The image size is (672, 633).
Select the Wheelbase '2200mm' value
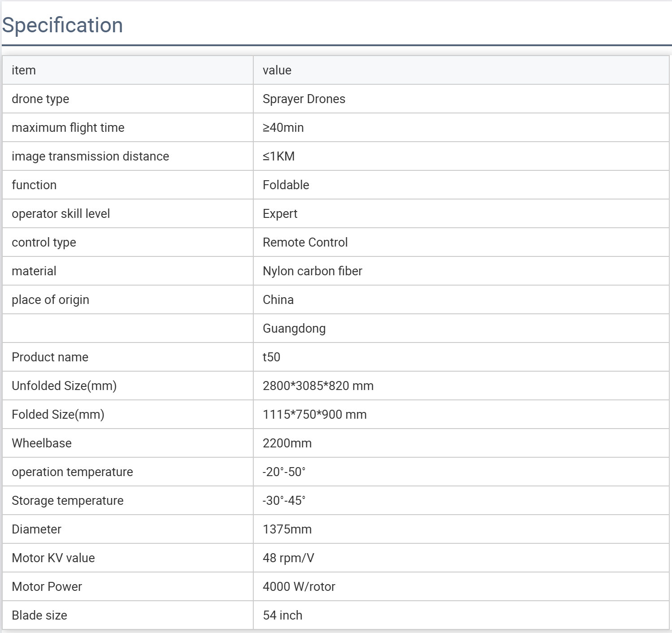(287, 443)
